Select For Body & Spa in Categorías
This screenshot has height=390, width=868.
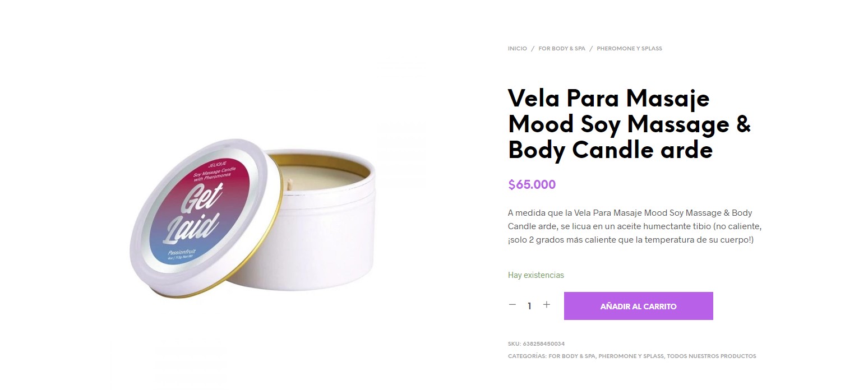point(572,356)
